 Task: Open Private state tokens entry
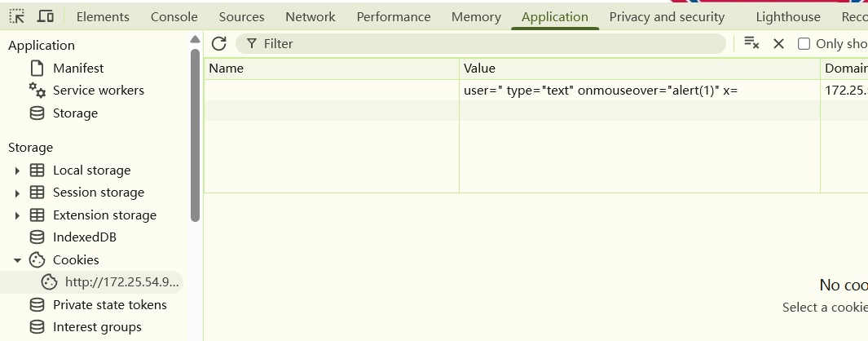pos(109,305)
